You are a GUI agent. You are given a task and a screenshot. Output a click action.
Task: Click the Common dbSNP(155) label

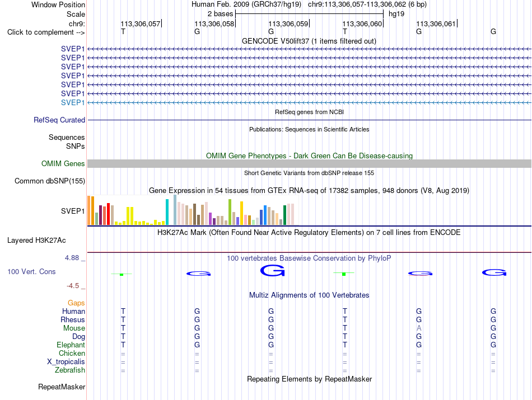[x=50, y=181]
